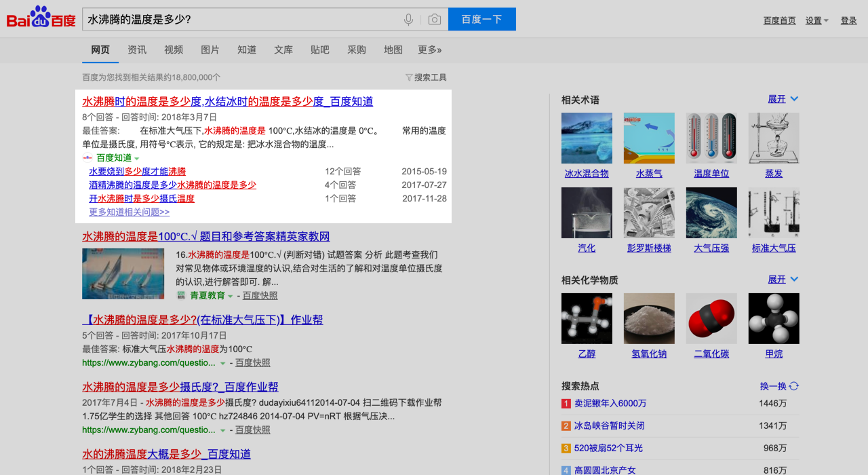The height and width of the screenshot is (475, 868).
Task: Switch to the 图片 tab
Action: pos(210,50)
